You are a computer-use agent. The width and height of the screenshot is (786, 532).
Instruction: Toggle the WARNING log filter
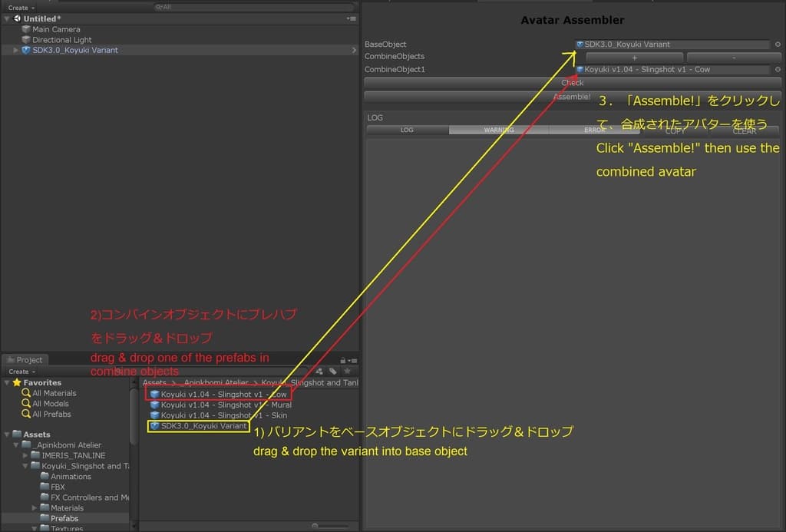coord(498,131)
